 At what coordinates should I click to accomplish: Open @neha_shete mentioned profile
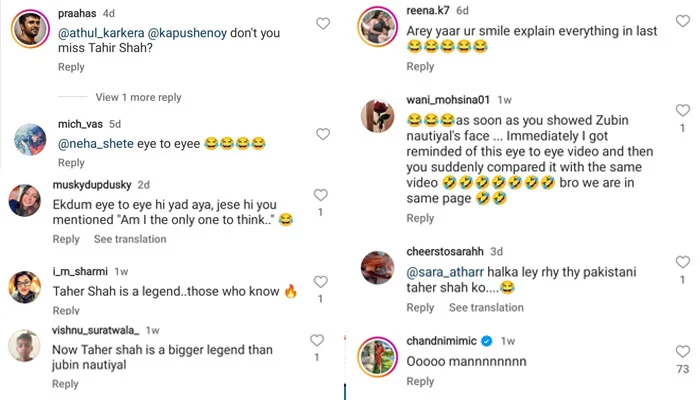(x=96, y=144)
